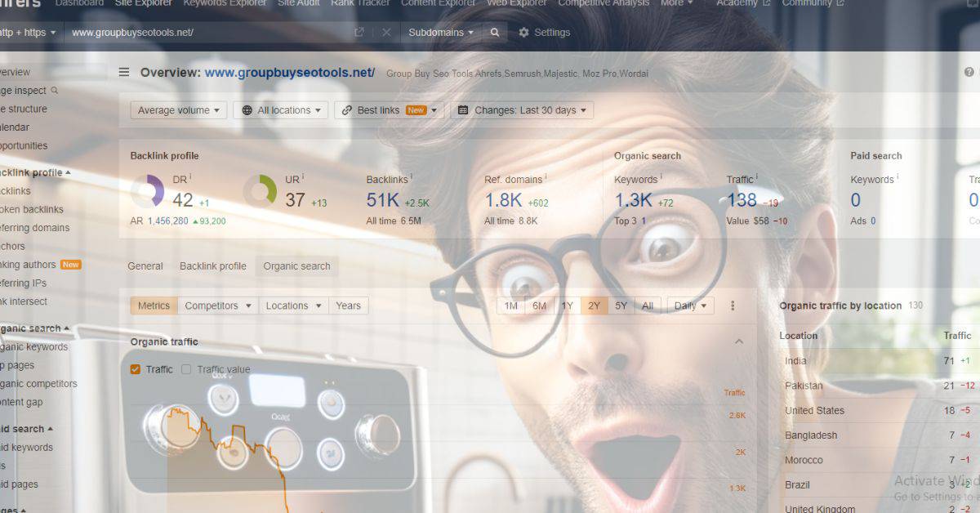Select the 1M time range

point(511,306)
